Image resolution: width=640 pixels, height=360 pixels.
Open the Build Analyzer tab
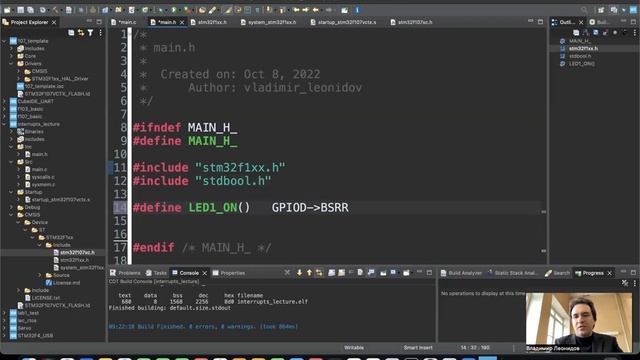461,273
